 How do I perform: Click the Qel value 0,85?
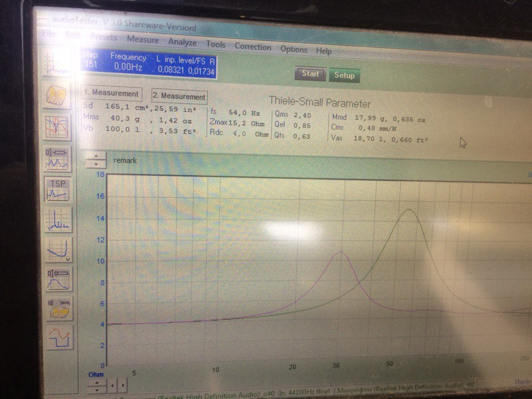tap(302, 126)
